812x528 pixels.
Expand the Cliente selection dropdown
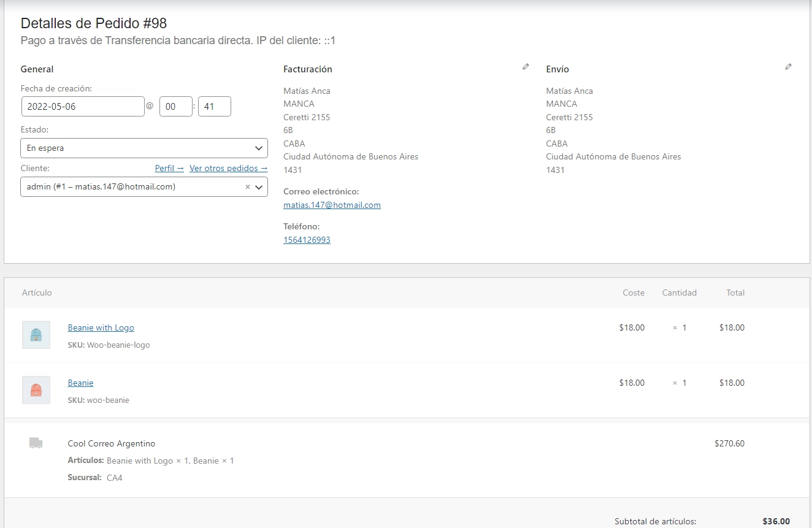259,187
